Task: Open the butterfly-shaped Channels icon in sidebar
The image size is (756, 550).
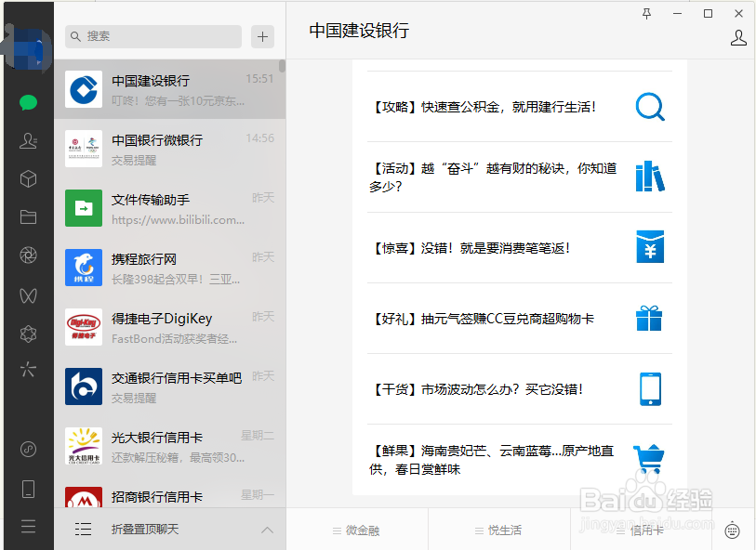Action: tap(28, 295)
